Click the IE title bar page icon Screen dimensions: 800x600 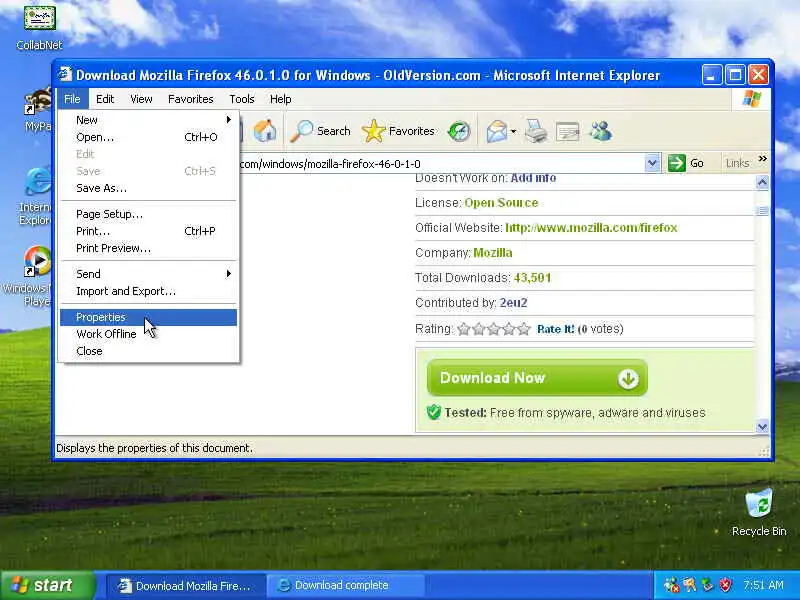(x=65, y=74)
